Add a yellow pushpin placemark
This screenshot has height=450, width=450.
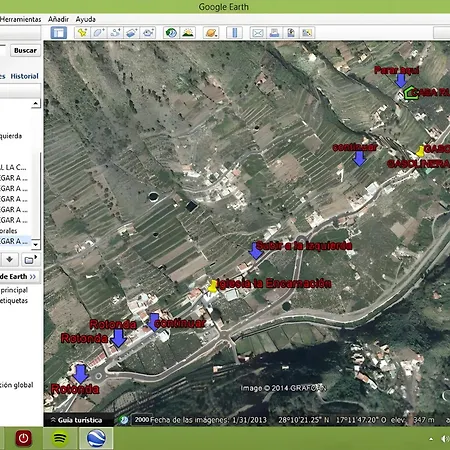(x=82, y=33)
